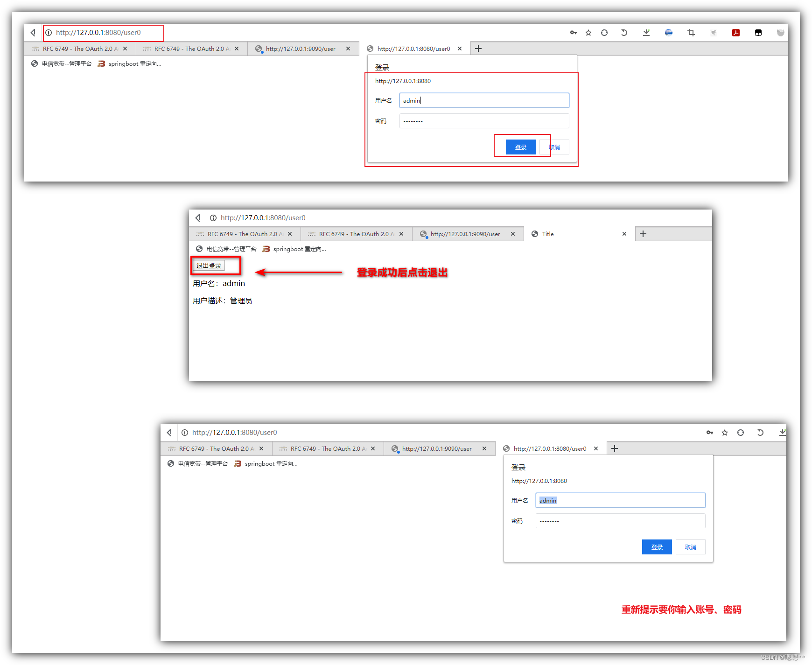Open 电信宽带--管理平台 bookmark in top browser
Image resolution: width=812 pixels, height=665 pixels.
point(61,64)
